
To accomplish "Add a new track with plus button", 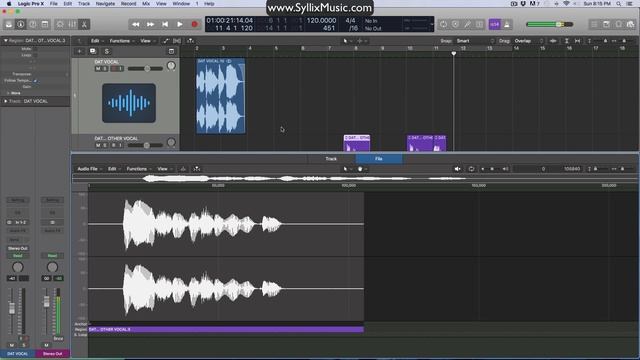I will click(80, 51).
